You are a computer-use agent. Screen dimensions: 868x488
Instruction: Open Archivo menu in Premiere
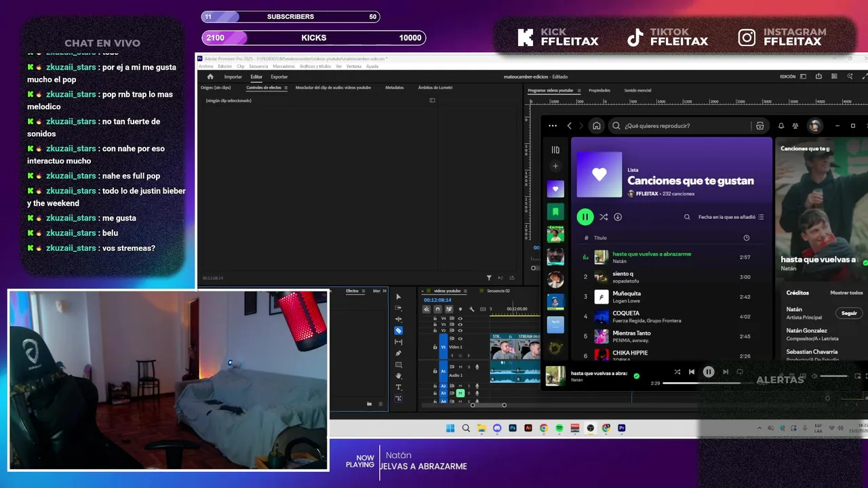click(x=205, y=66)
